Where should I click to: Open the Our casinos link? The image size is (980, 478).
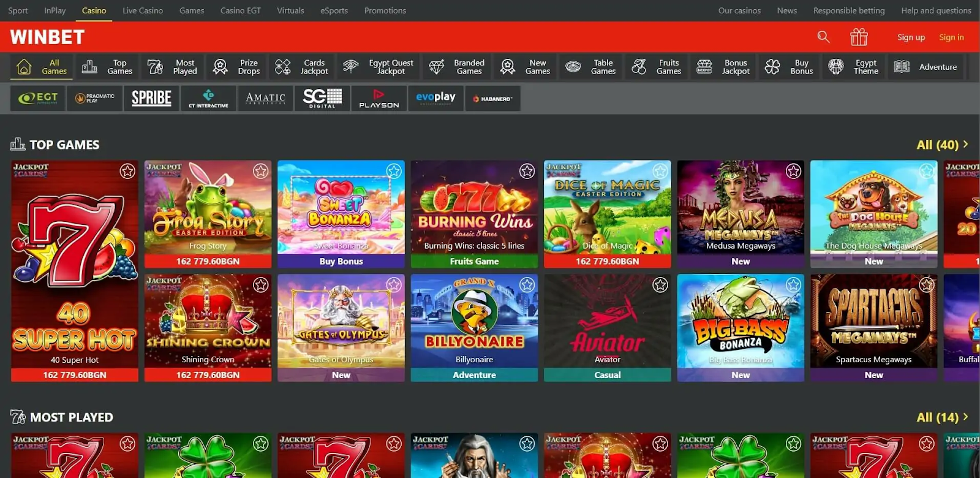click(739, 10)
